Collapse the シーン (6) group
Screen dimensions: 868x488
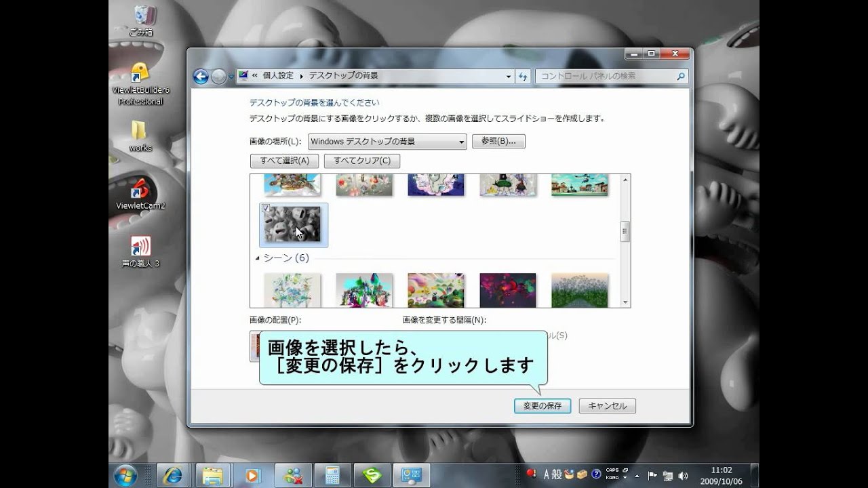258,258
